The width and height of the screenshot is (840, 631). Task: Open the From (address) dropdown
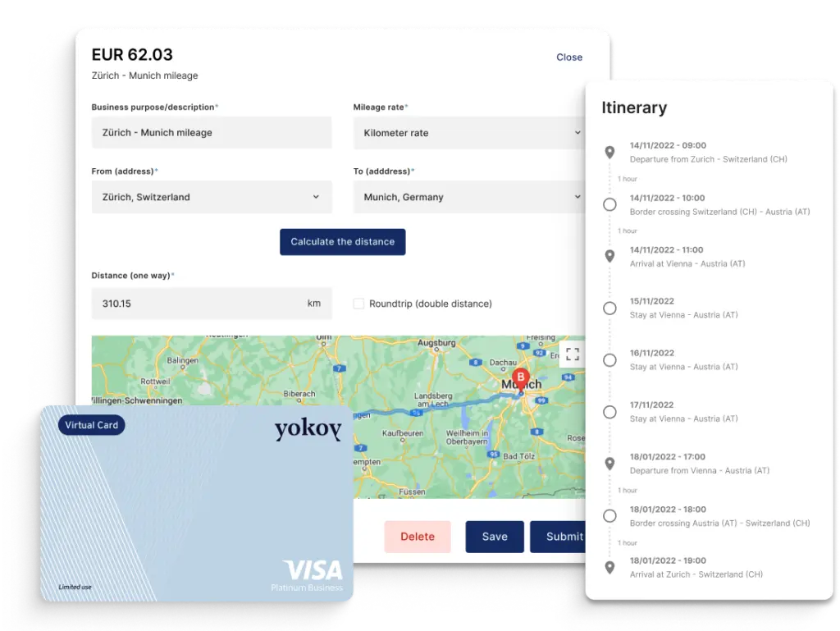click(x=212, y=197)
